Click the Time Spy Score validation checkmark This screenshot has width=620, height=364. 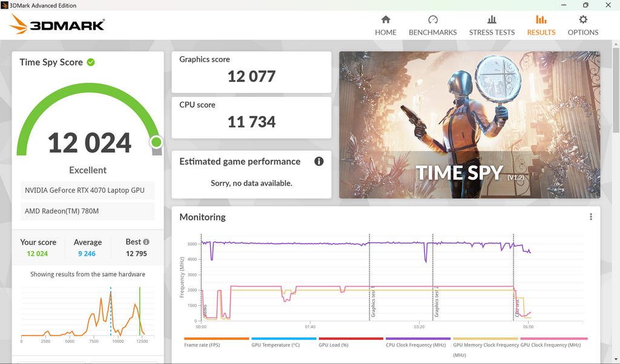[x=91, y=62]
